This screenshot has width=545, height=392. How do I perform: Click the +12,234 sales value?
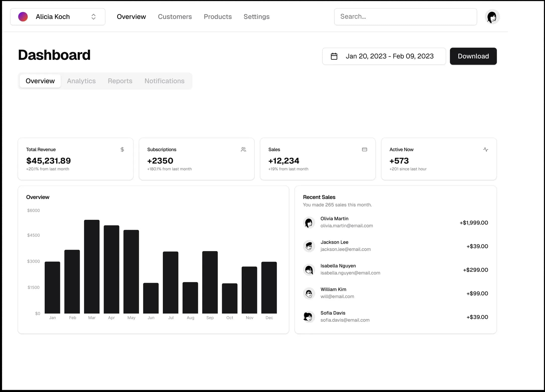284,161
